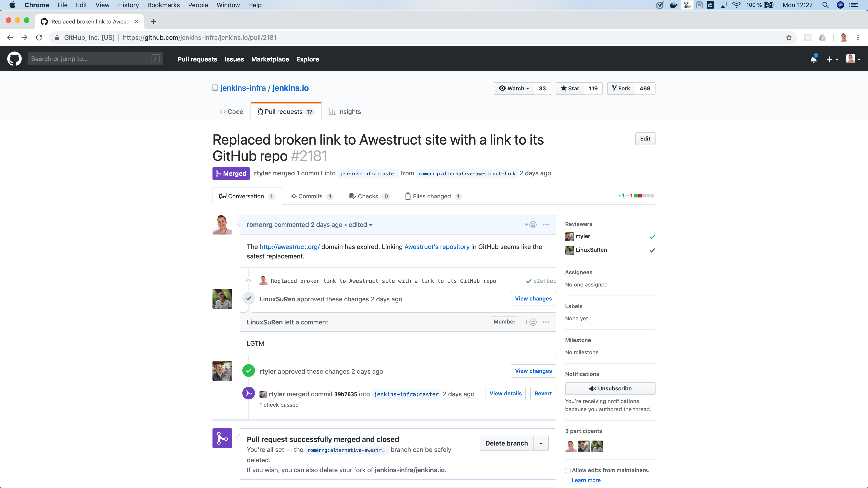This screenshot has width=868, height=488.
Task: Switch to the Code tab
Action: pyautogui.click(x=231, y=111)
